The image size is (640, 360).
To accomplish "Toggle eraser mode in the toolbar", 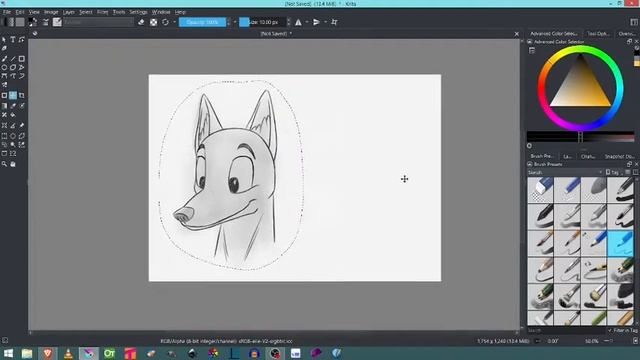I will click(141, 22).
